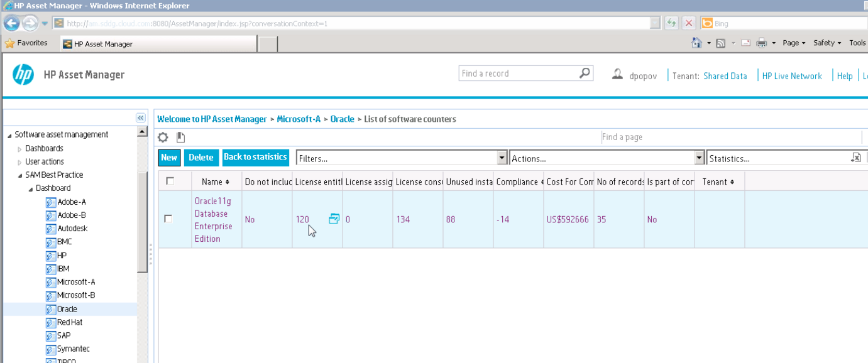Tick the checkbox for Oracle 11g row
This screenshot has width=868, height=363.
[168, 219]
